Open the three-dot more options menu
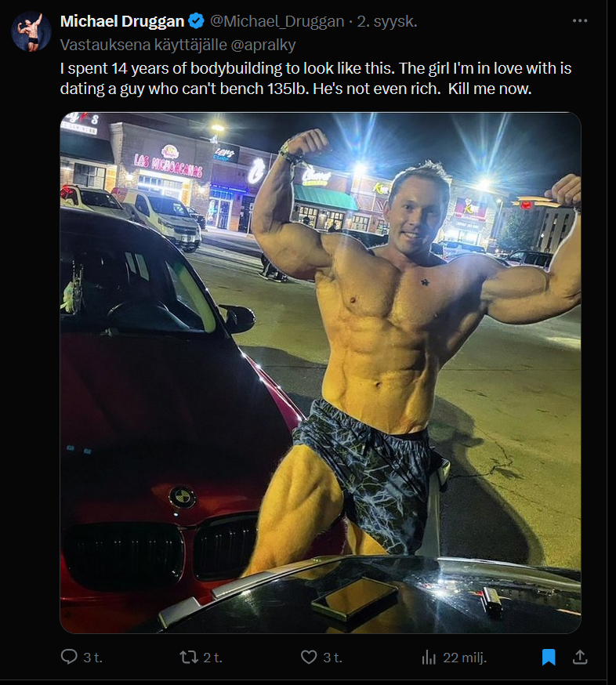616x685 pixels. click(x=580, y=20)
